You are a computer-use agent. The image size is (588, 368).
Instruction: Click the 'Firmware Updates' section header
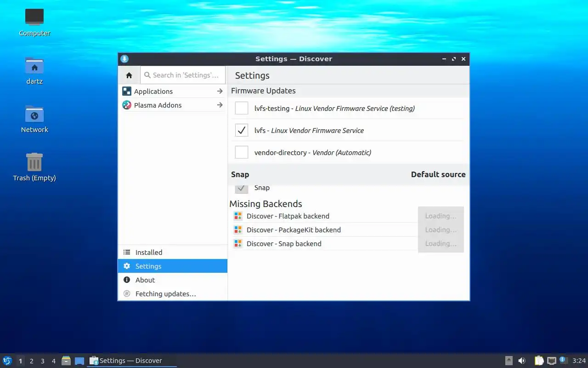tap(263, 91)
